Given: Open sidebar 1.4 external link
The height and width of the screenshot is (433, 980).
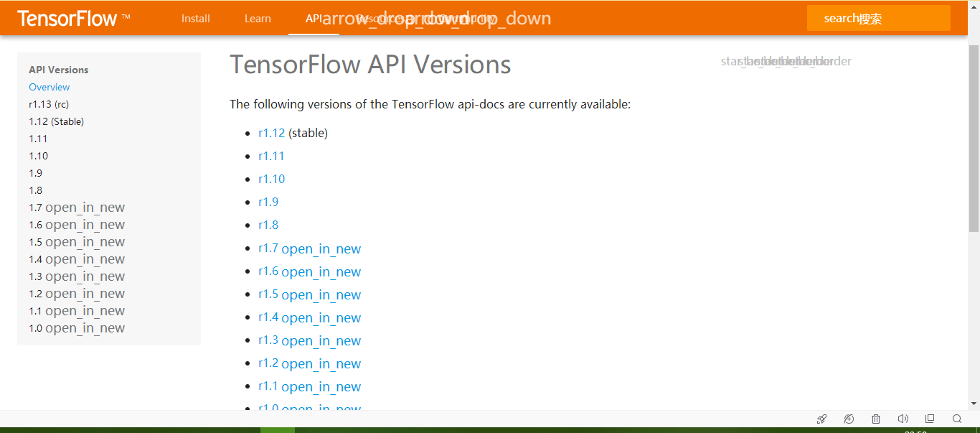Looking at the screenshot, I should point(77,259).
